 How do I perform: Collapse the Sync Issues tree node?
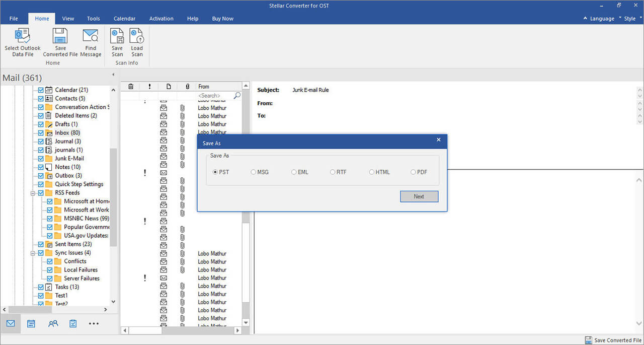(x=33, y=253)
